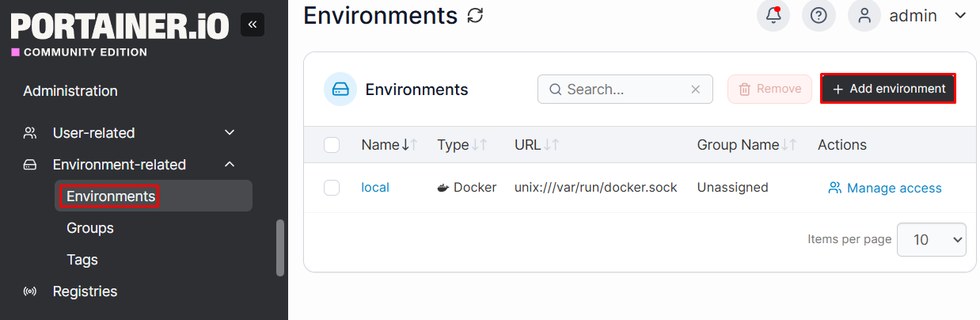Click the Environments page title
This screenshot has width=980, height=320.
pos(381,15)
